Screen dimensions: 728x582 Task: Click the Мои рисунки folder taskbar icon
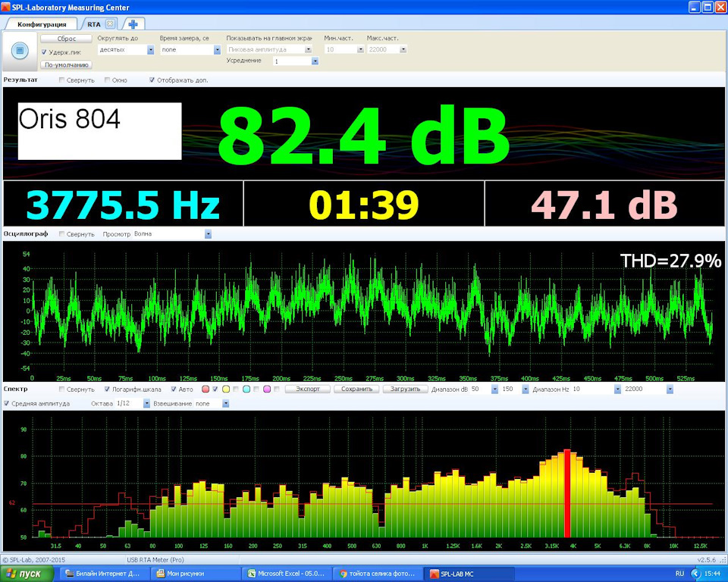click(161, 574)
